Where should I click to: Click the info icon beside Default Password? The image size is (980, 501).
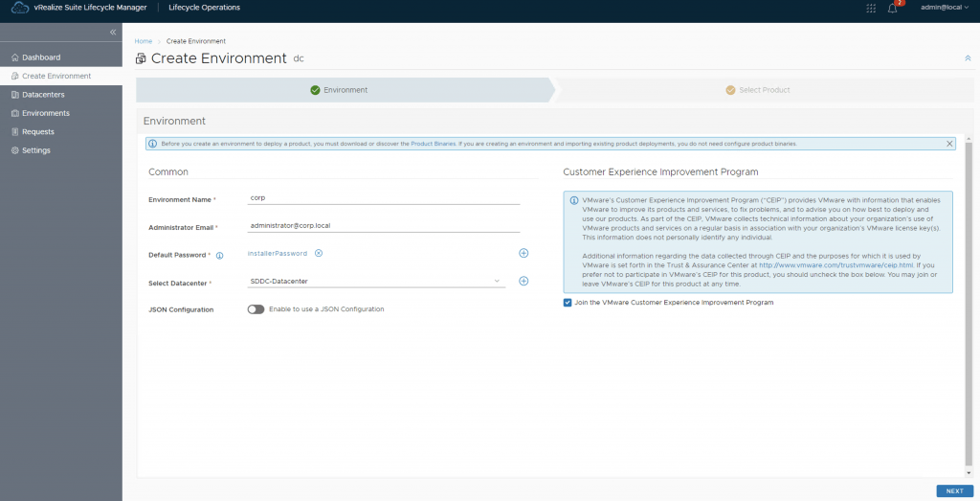coord(219,256)
